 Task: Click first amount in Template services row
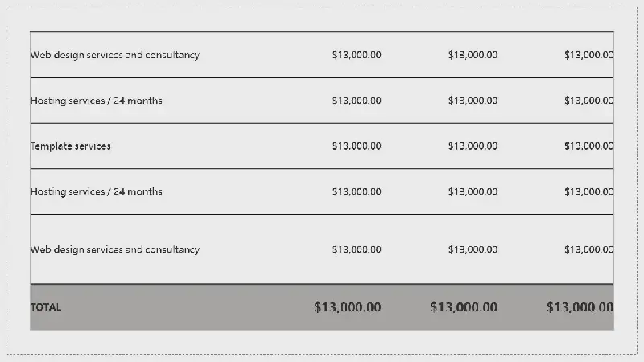(x=357, y=146)
